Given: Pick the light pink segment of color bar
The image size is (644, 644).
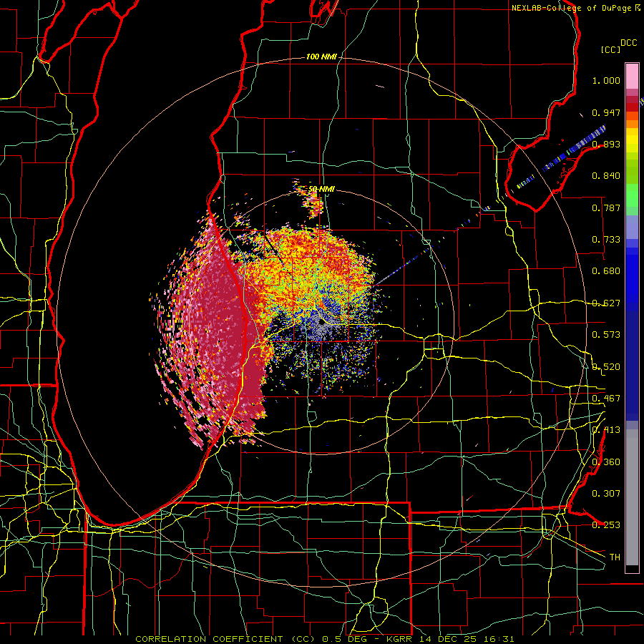Looking at the screenshot, I should (x=632, y=77).
